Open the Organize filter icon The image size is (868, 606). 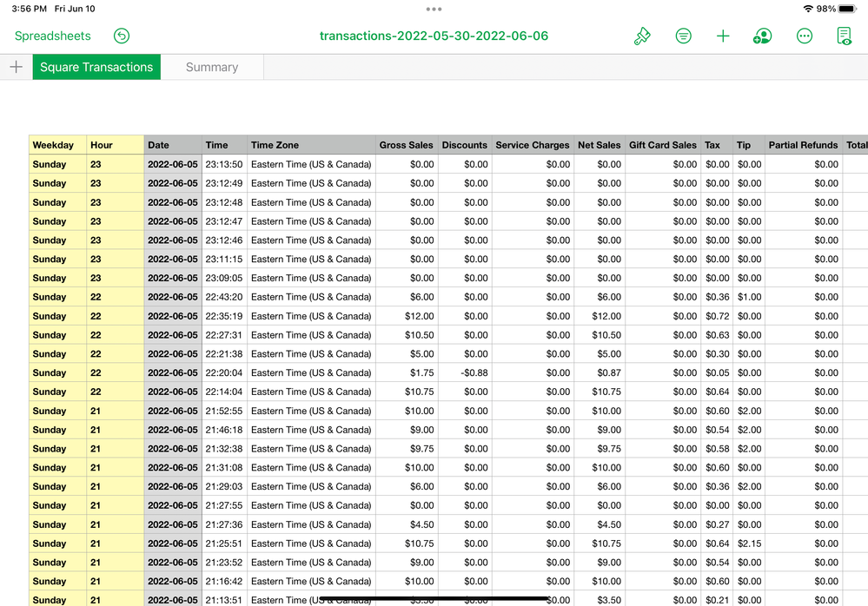[684, 36]
